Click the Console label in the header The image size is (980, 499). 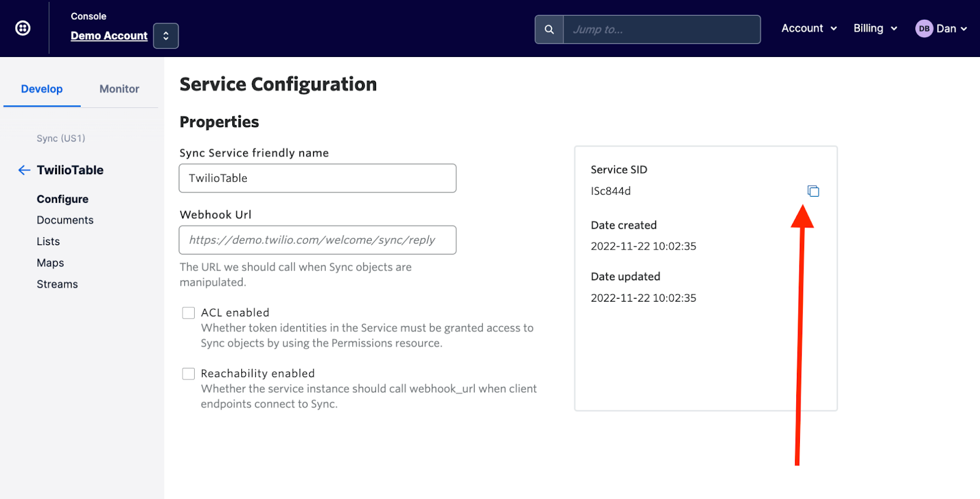(88, 17)
